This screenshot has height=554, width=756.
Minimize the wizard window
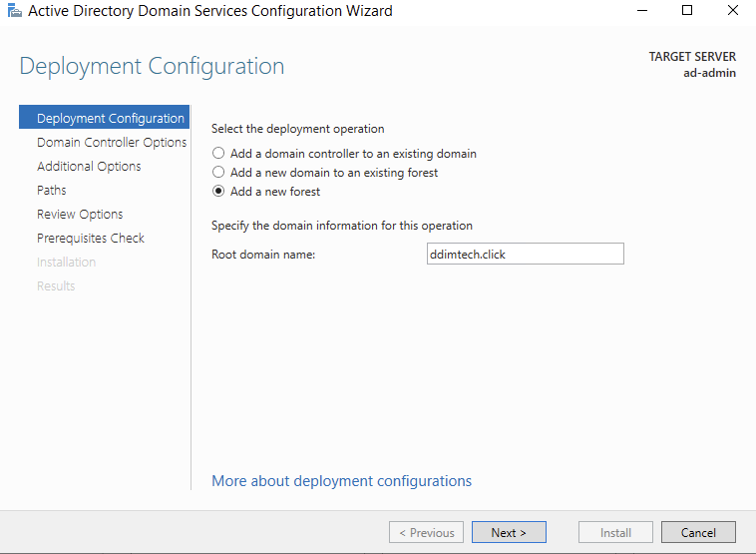pyautogui.click(x=641, y=10)
